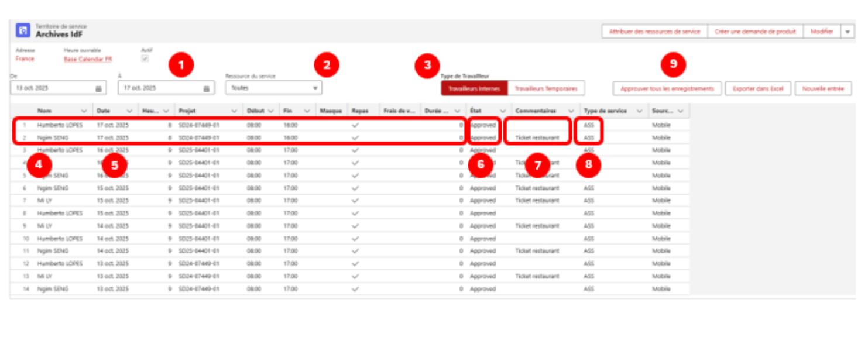Click Approved status in row 10
868x344 pixels.
tap(483, 239)
